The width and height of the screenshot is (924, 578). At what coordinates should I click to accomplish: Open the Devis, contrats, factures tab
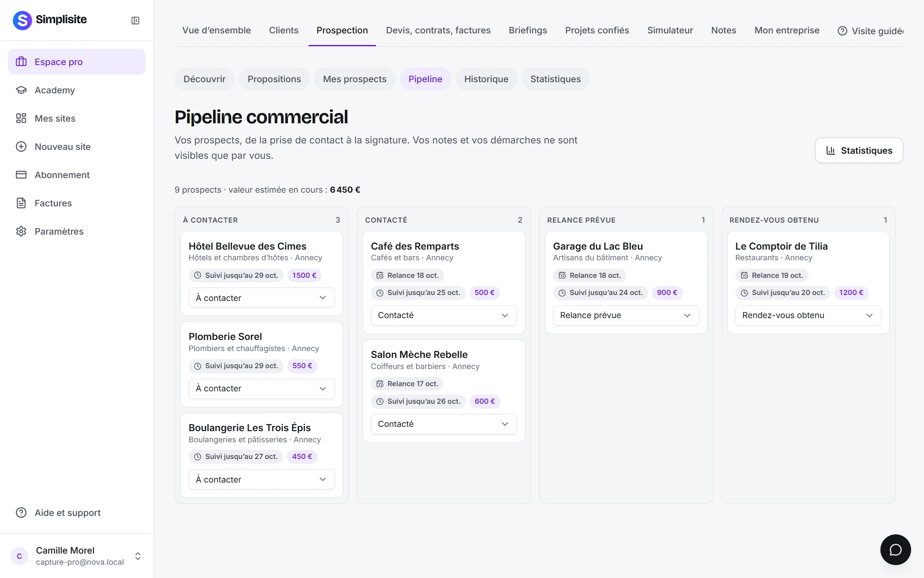point(438,30)
